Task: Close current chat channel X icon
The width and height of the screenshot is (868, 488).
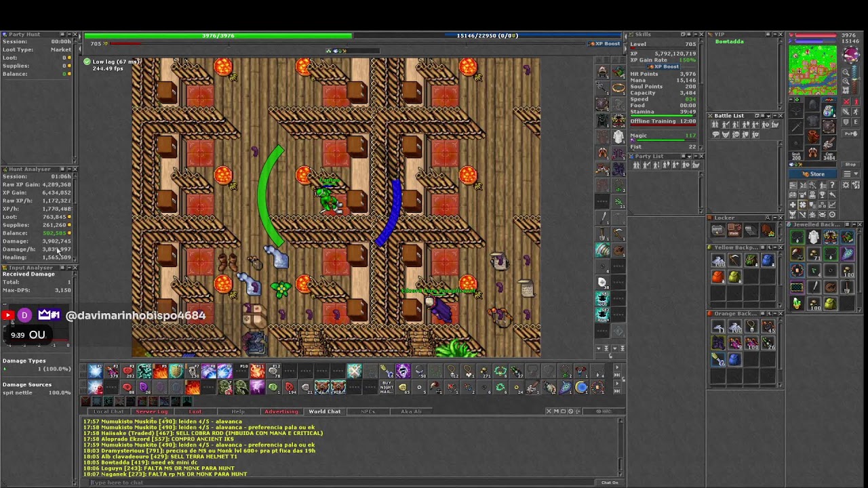Action: point(549,411)
